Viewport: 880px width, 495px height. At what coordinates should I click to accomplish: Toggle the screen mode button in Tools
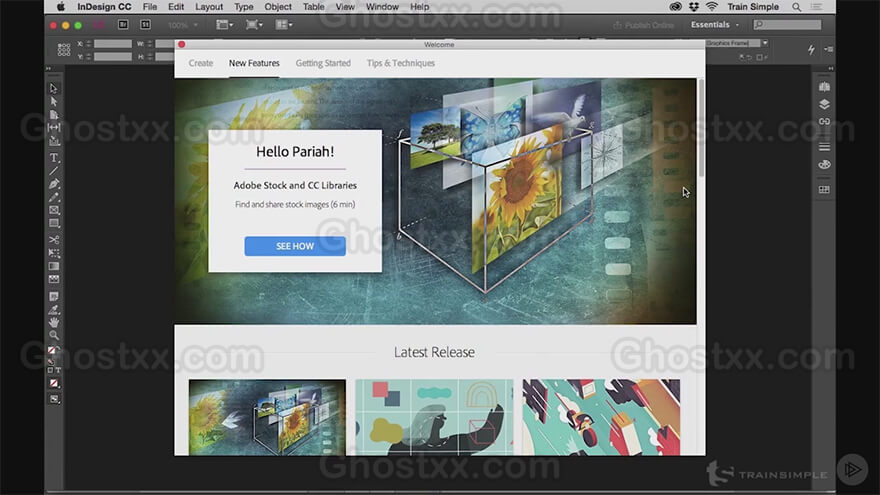pos(54,399)
